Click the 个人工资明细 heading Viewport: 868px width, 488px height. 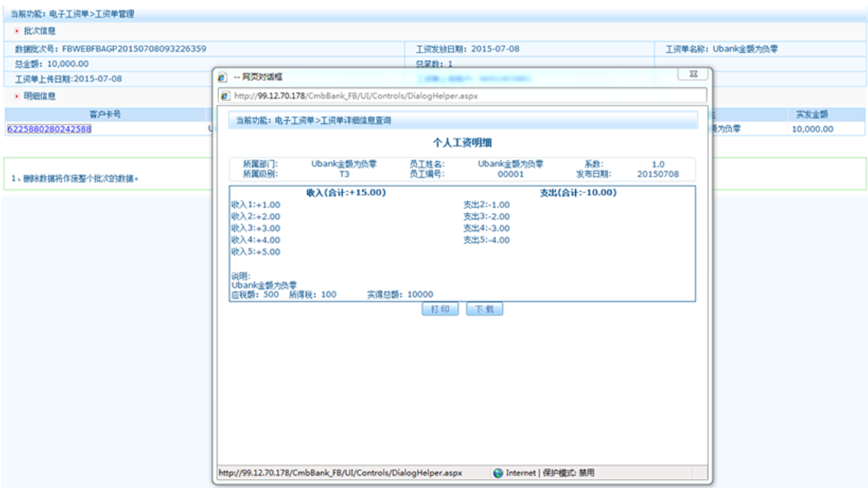click(x=463, y=142)
